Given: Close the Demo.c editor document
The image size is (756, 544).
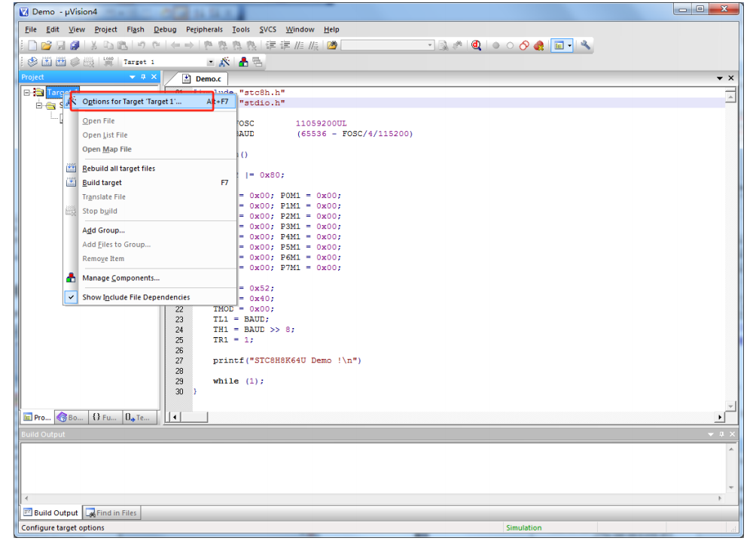Looking at the screenshot, I should coord(731,78).
